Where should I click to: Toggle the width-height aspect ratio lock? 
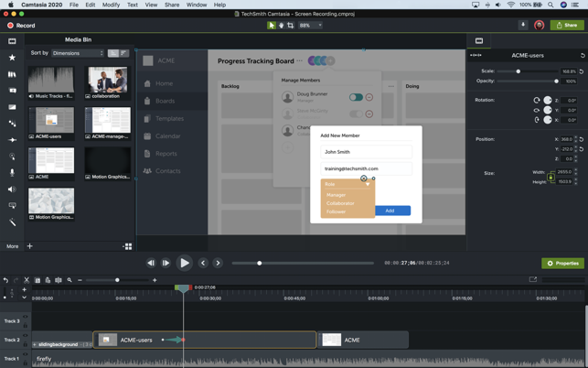click(x=551, y=177)
